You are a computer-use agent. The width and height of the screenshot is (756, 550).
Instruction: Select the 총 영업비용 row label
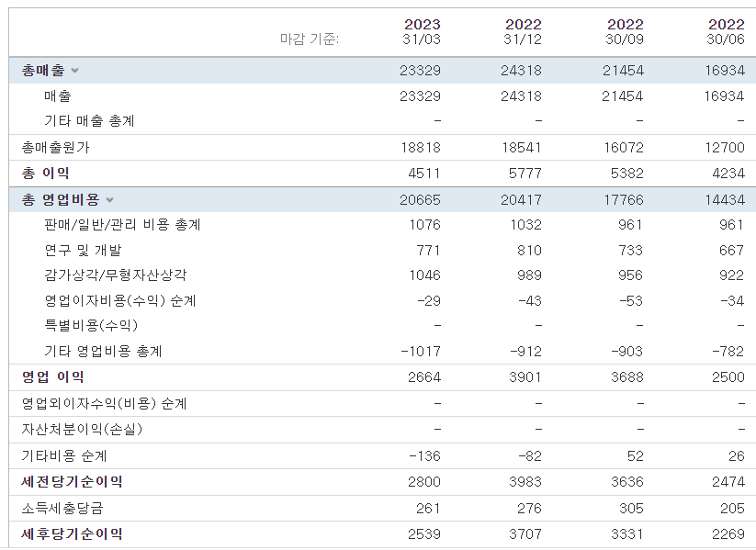click(x=61, y=199)
